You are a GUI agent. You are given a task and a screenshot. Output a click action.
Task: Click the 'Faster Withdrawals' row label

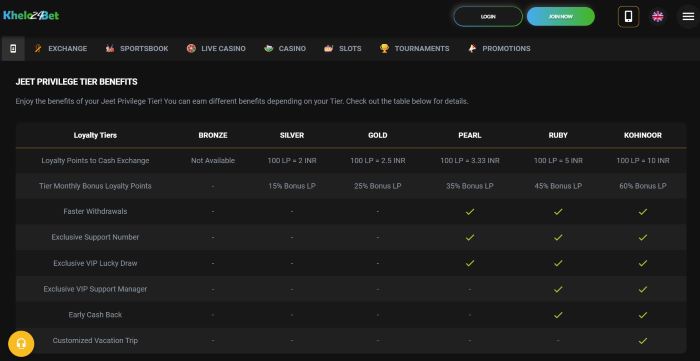(95, 212)
